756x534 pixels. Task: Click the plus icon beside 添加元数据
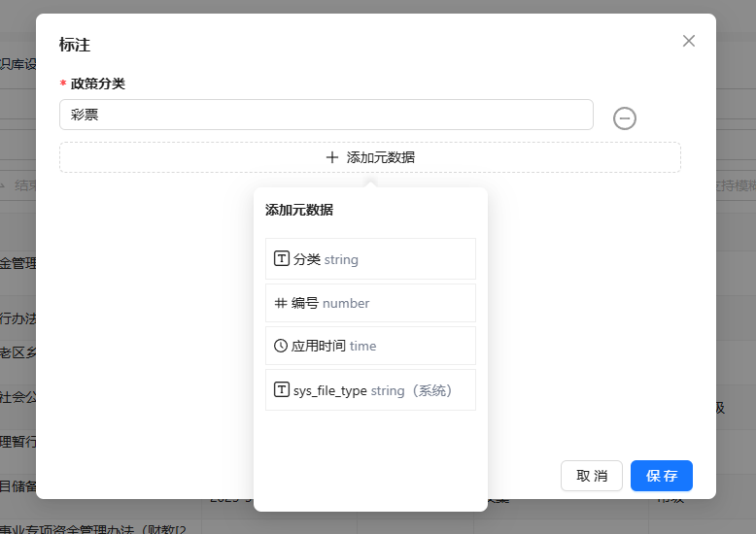tap(332, 157)
